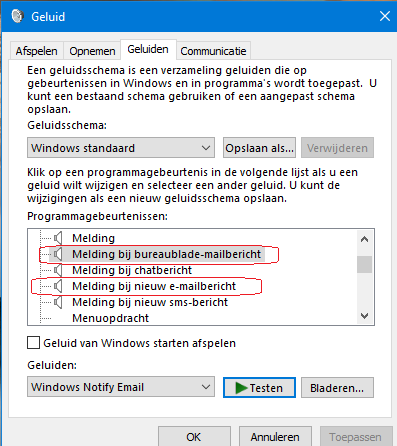Switch to the Afspelen tab
The image size is (397, 446).
37,51
